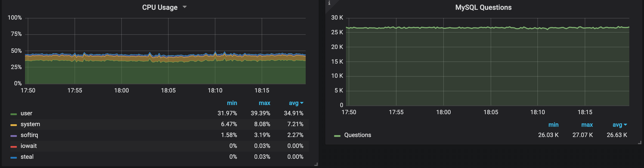Click the yellow system series color icon
Image resolution: width=644 pixels, height=168 pixels.
(14, 125)
